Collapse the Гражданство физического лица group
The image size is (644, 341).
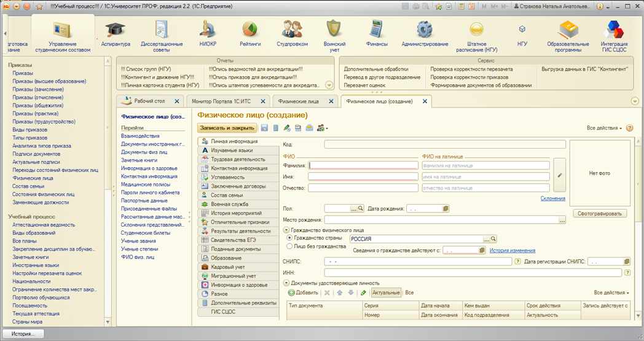tap(286, 230)
